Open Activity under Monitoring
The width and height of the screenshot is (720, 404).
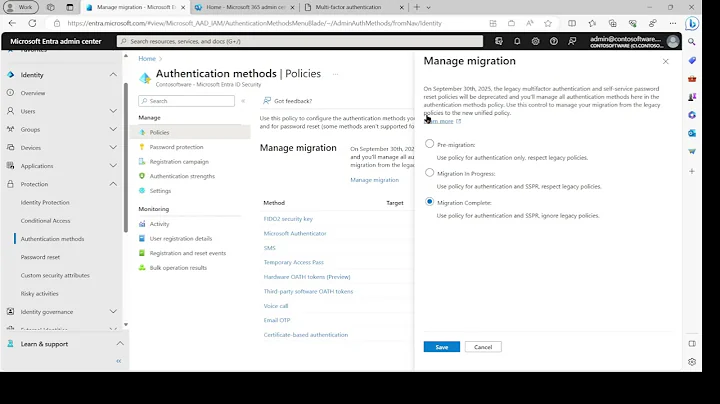159,224
